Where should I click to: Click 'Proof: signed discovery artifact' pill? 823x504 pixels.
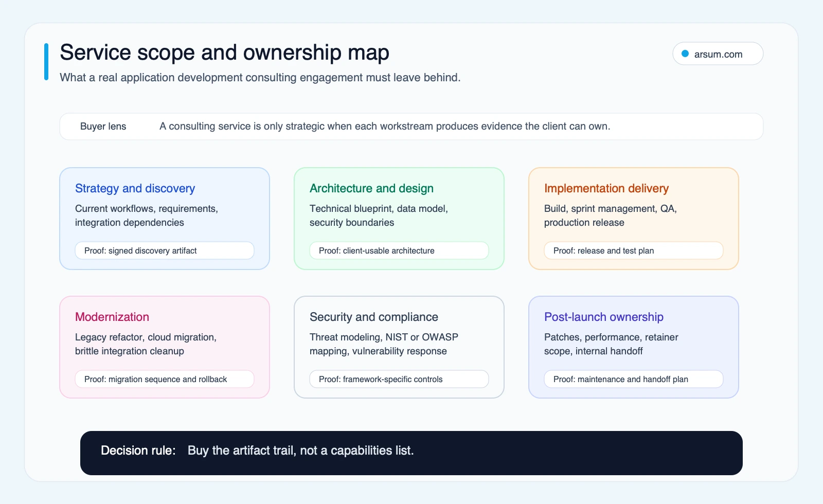[165, 250]
